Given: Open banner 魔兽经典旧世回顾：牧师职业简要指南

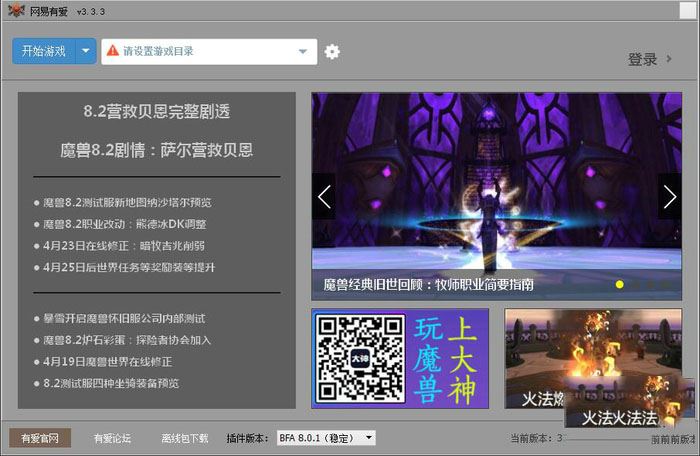Looking at the screenshot, I should [x=429, y=284].
